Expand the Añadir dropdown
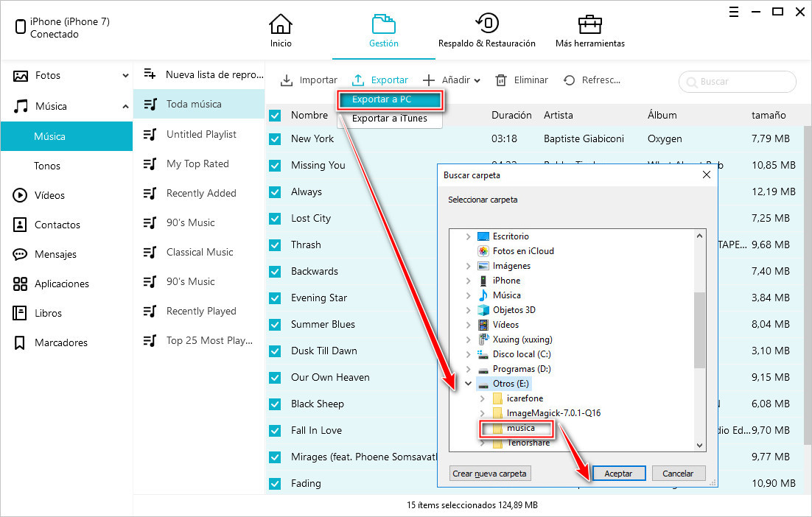 (477, 81)
